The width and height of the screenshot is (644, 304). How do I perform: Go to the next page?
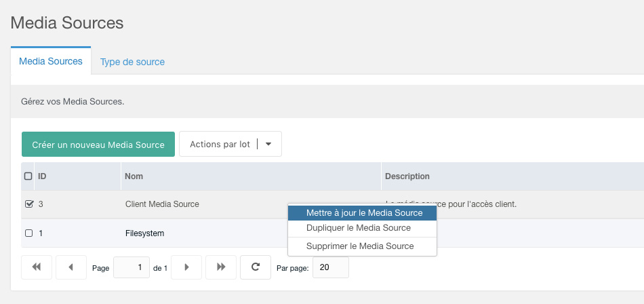[x=186, y=267]
